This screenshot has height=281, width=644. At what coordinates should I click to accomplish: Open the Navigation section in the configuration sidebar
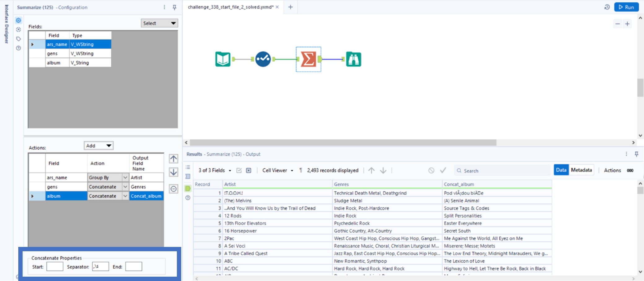point(19,30)
